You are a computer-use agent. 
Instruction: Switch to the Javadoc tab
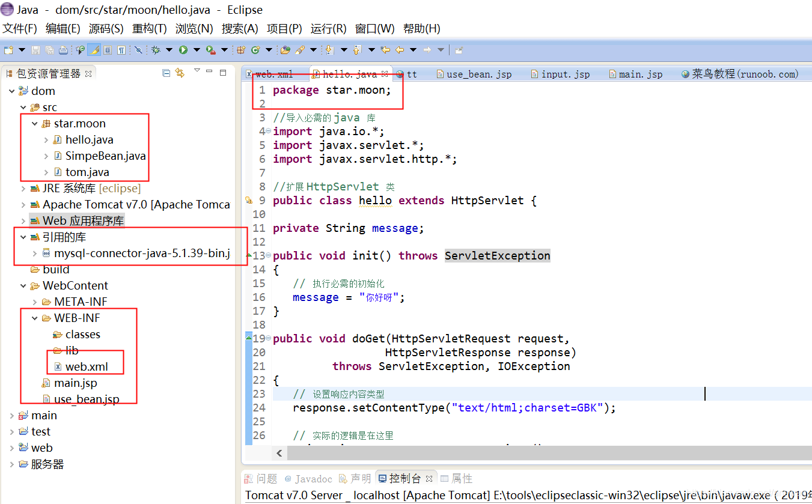tap(308, 479)
